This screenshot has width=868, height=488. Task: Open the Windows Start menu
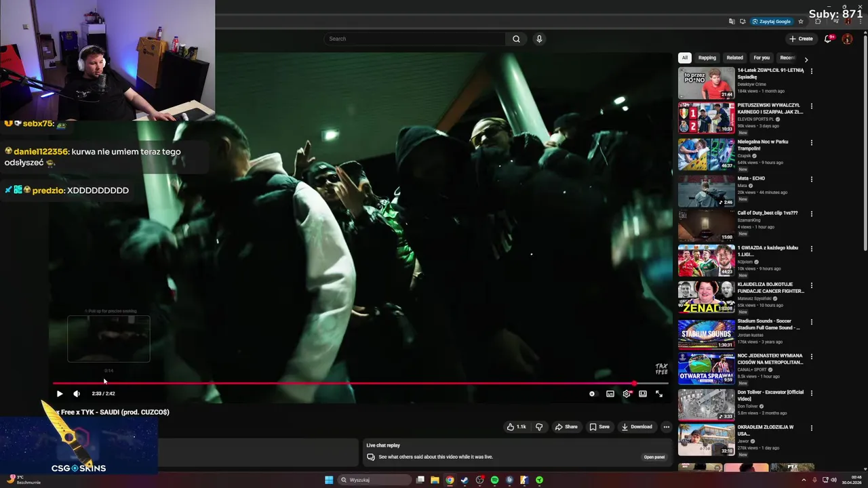click(x=329, y=480)
